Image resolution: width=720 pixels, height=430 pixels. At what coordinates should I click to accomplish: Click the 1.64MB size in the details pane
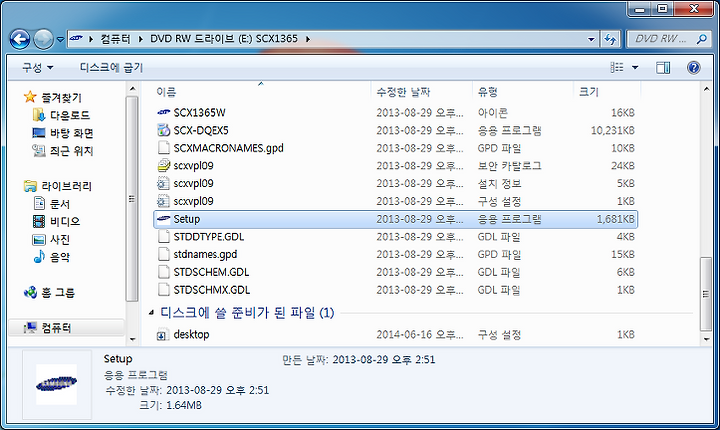click(x=184, y=405)
